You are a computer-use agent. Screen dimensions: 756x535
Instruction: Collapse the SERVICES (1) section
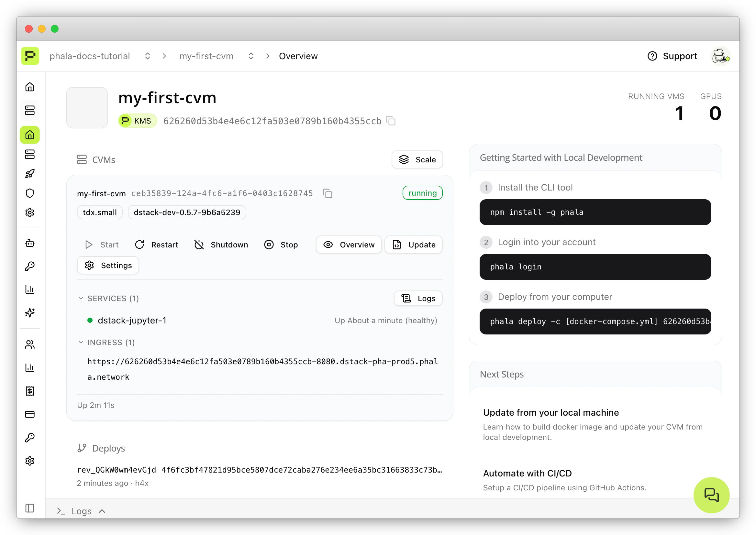click(x=81, y=298)
